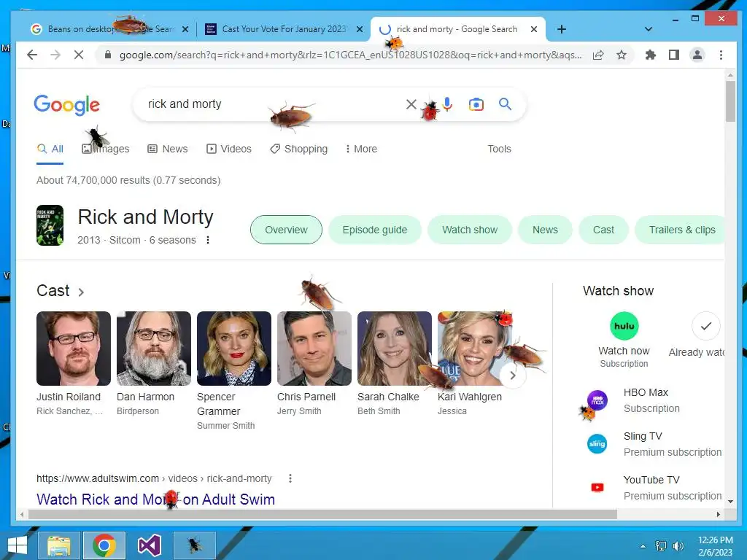Open the Sling TV option

click(653, 444)
